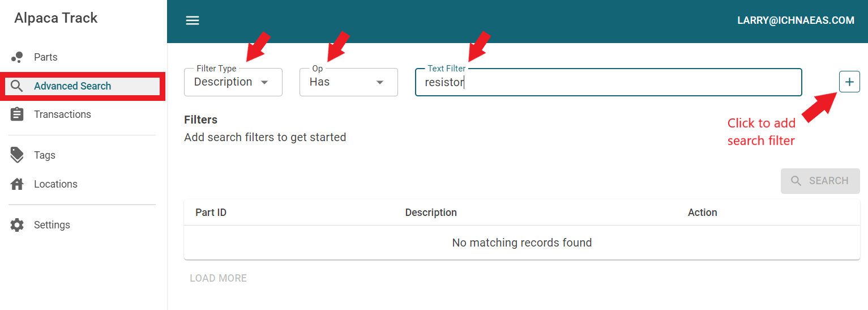Add search filter with plus button
Viewport: 868px width, 310px height.
click(x=849, y=82)
